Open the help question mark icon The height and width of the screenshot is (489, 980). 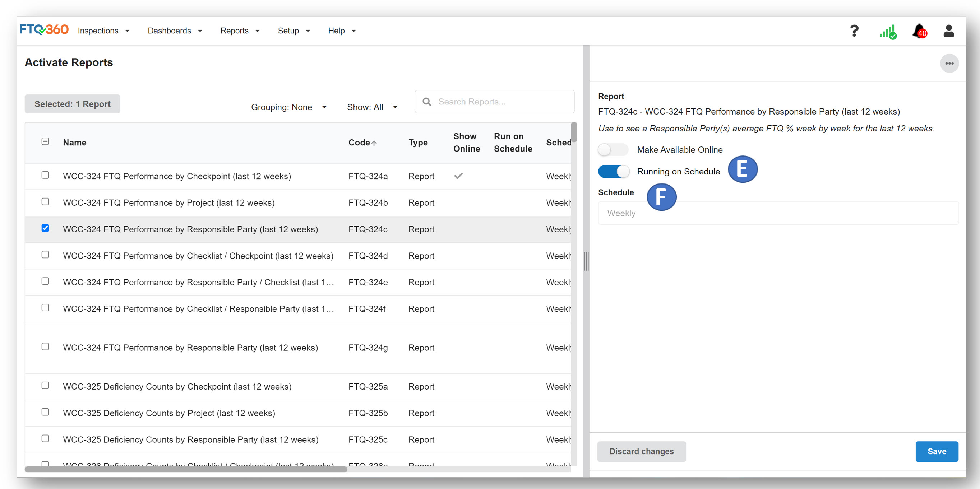pos(855,31)
